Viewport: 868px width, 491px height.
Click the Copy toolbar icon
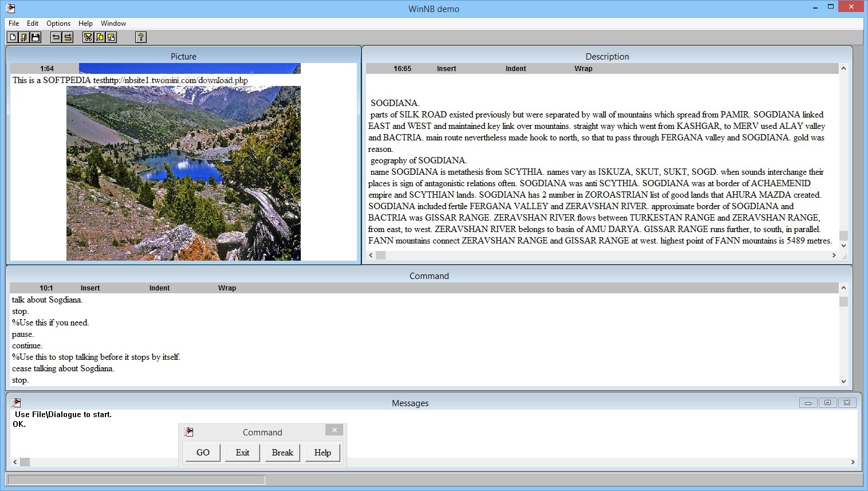pos(99,37)
